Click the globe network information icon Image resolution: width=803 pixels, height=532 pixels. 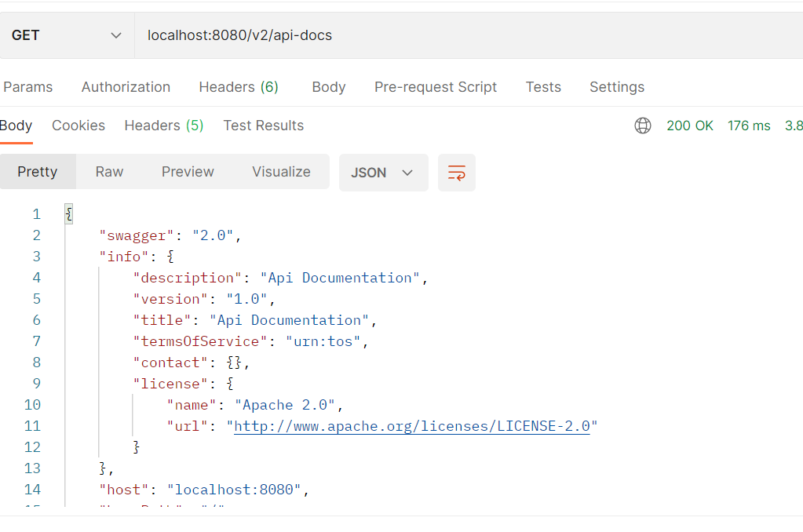click(x=643, y=126)
